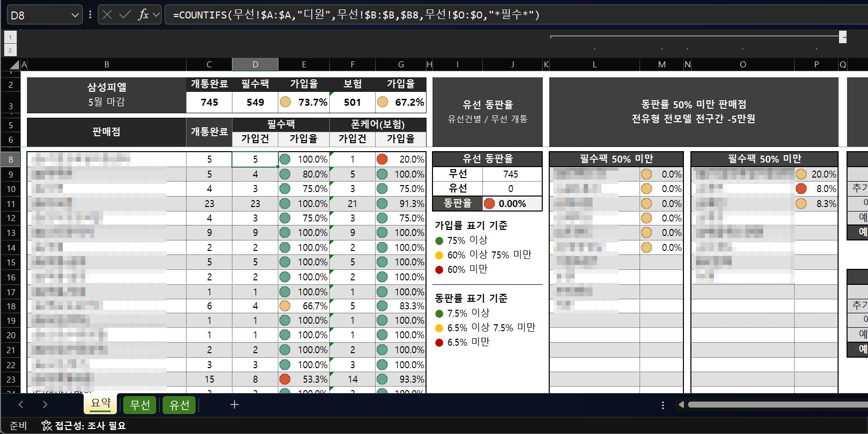Select the 91.3% cell in row 11

401,204
